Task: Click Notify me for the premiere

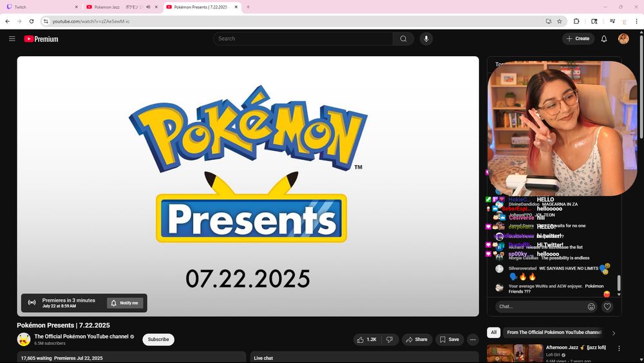Action: click(125, 303)
